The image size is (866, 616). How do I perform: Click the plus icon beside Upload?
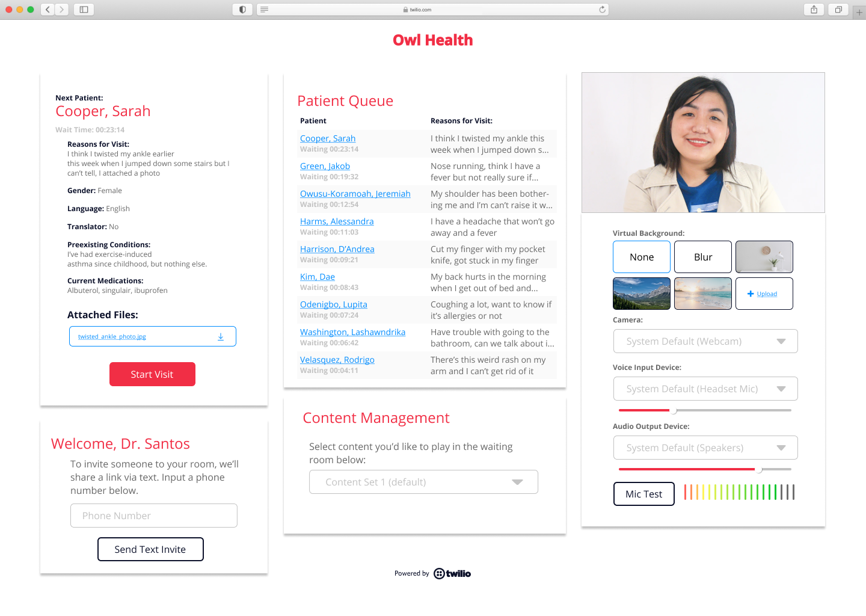[x=751, y=294]
